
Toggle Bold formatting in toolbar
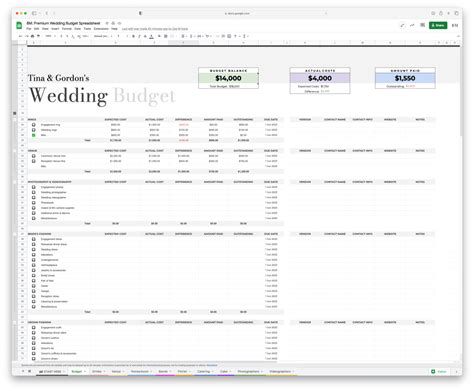pyautogui.click(x=133, y=36)
